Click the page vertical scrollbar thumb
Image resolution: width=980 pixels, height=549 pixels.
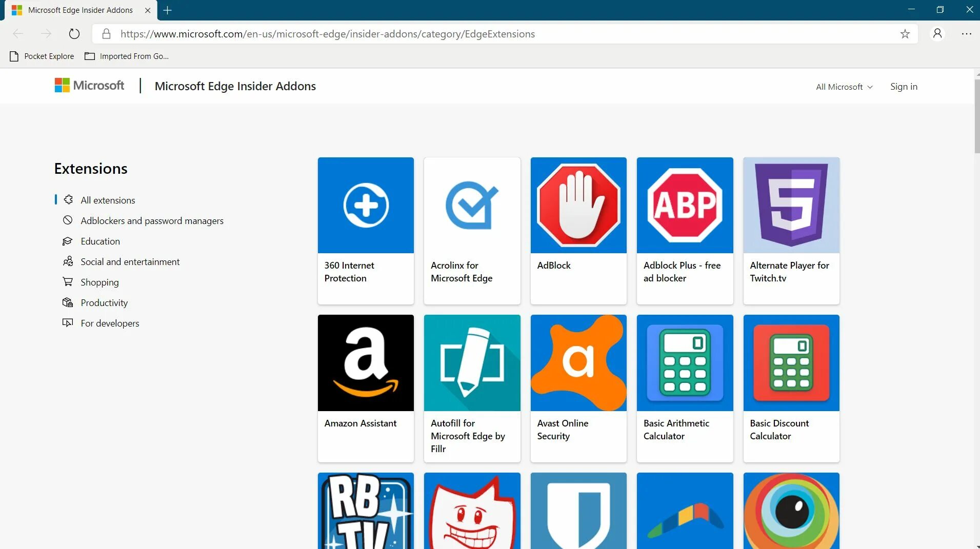pos(976,116)
